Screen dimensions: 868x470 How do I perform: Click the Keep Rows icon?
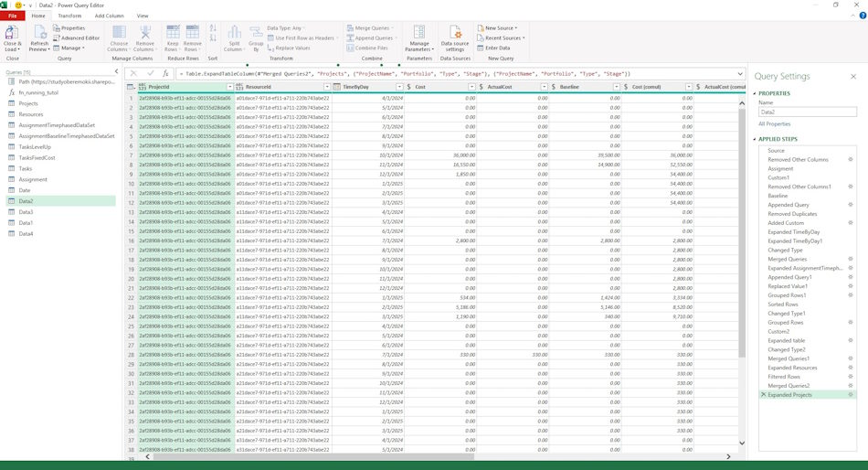click(173, 32)
